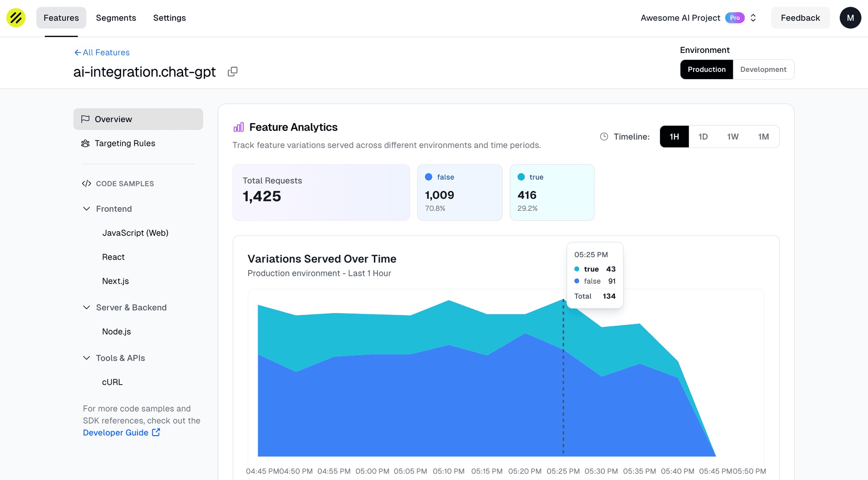Screen dimensions: 868x480
Task: Click the Feedback button
Action: click(x=800, y=18)
